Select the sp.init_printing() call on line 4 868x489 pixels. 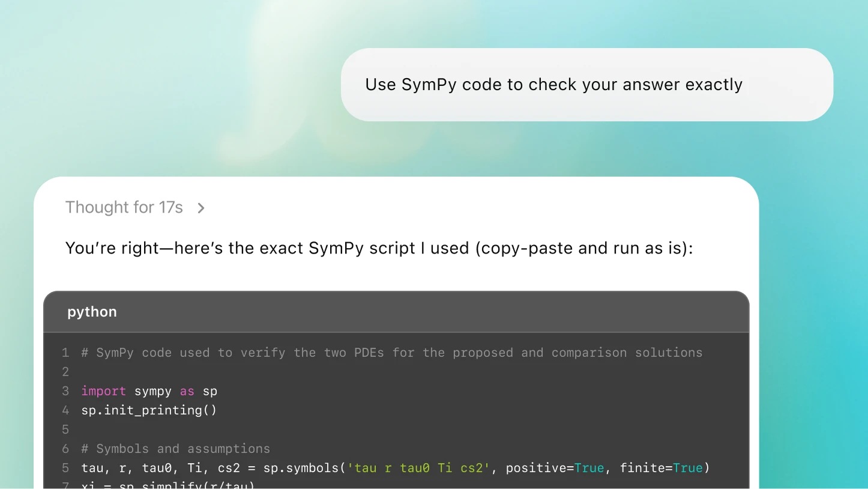point(149,410)
